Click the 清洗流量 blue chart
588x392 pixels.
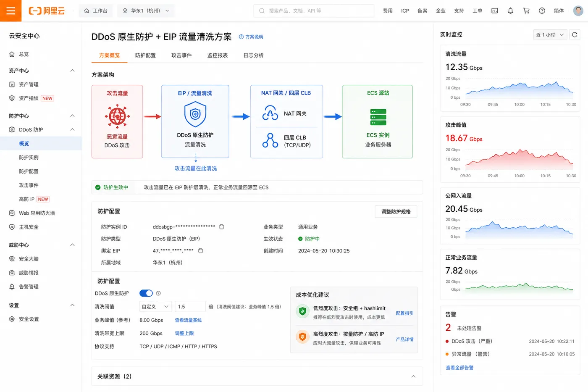pyautogui.click(x=519, y=89)
